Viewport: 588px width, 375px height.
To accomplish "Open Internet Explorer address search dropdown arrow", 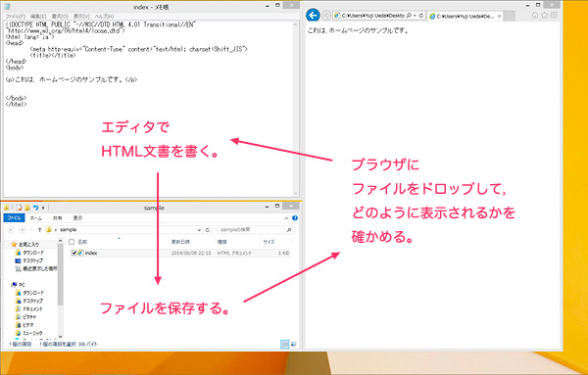I will click(x=415, y=16).
